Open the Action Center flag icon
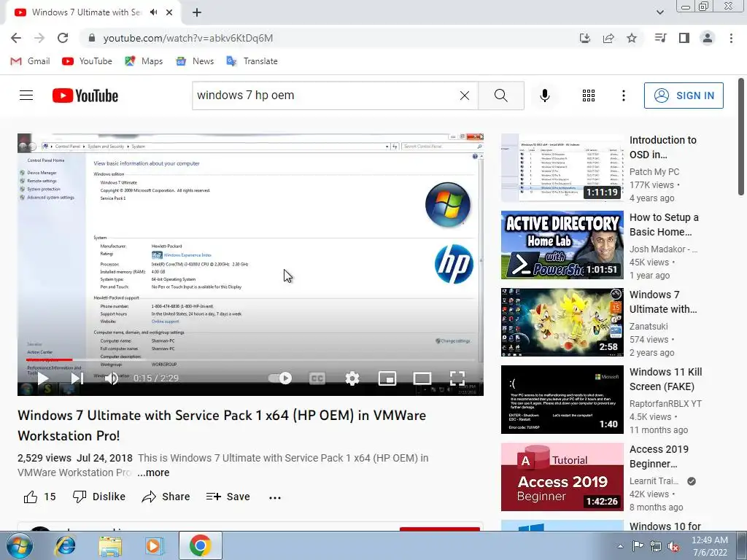The image size is (747, 560). pyautogui.click(x=638, y=545)
